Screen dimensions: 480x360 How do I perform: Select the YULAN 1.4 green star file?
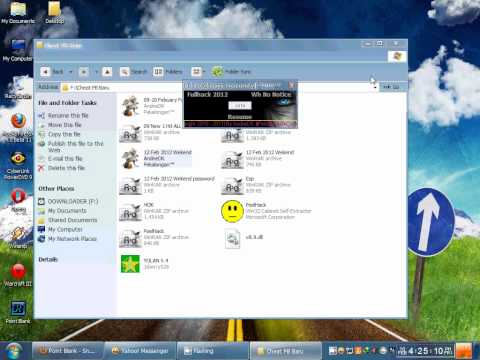coord(145,264)
